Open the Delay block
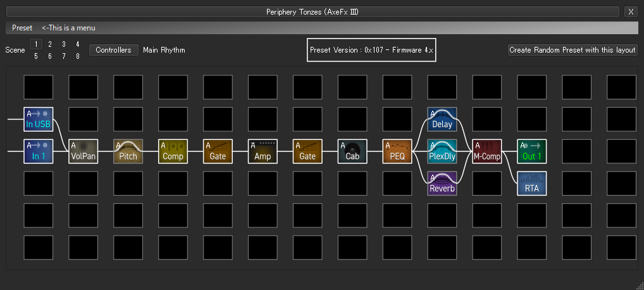This screenshot has width=644, height=290. pos(442,119)
